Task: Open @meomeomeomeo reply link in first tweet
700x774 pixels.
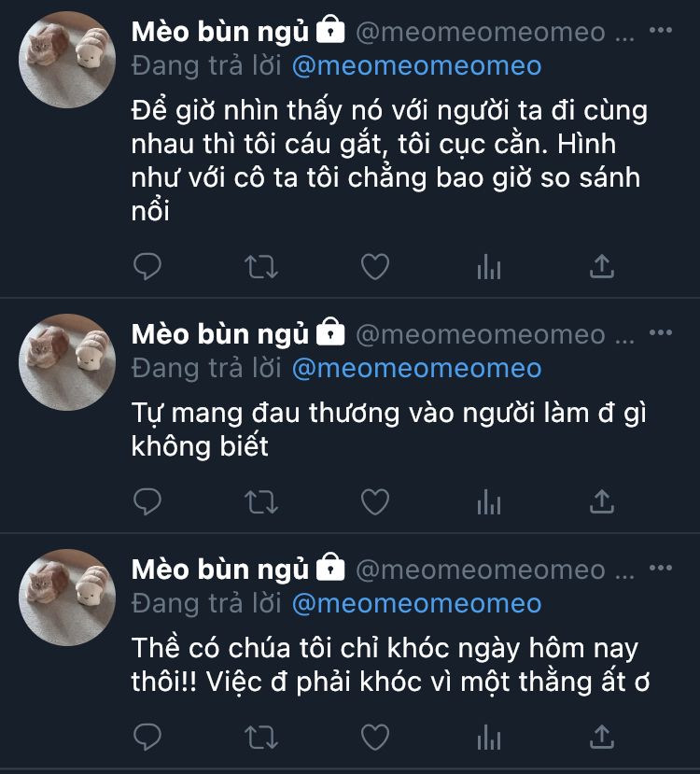Action: pos(417,66)
